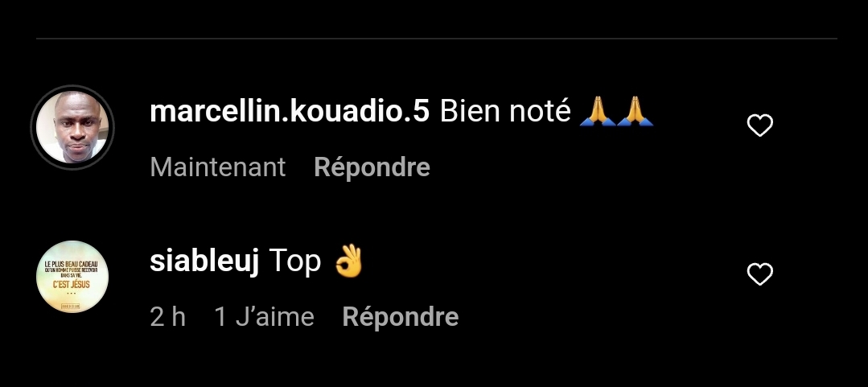Open siableuj's round profile picture
This screenshot has width=868, height=387.
[x=72, y=277]
